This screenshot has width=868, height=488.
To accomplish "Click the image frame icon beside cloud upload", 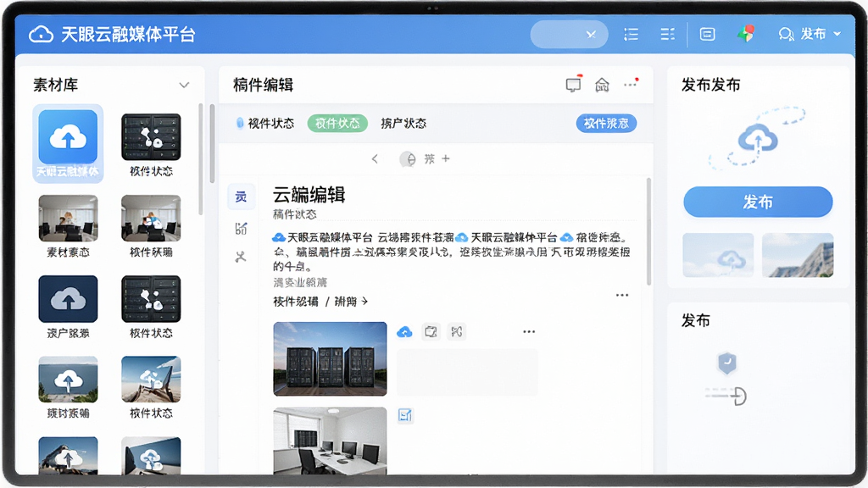I will pyautogui.click(x=431, y=332).
